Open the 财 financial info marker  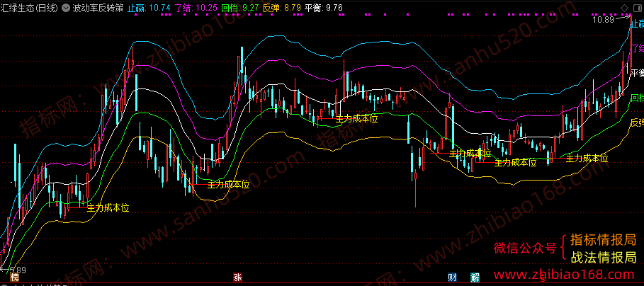tap(452, 277)
